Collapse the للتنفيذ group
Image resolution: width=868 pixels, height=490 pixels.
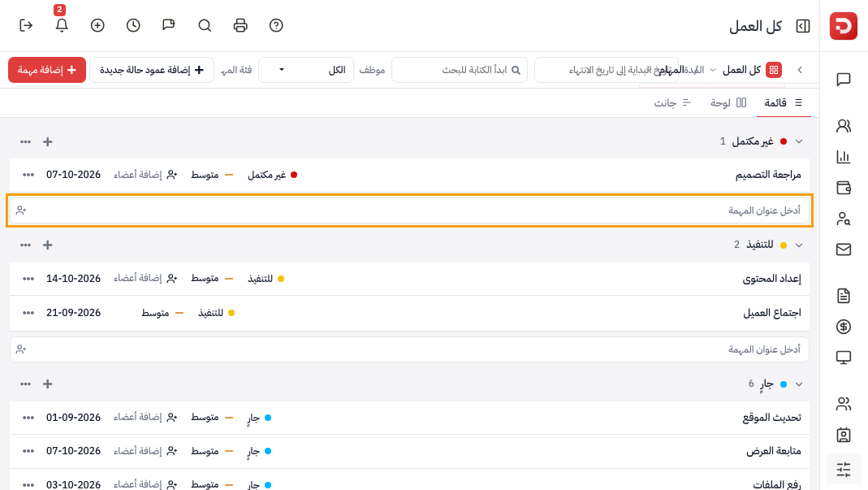[799, 245]
